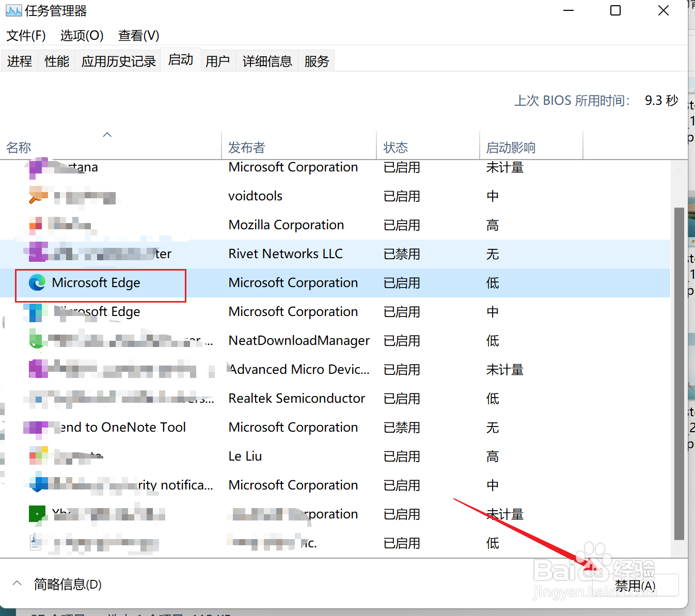The width and height of the screenshot is (695, 616).
Task: Select the Mozilla Corporation row
Action: point(335,225)
